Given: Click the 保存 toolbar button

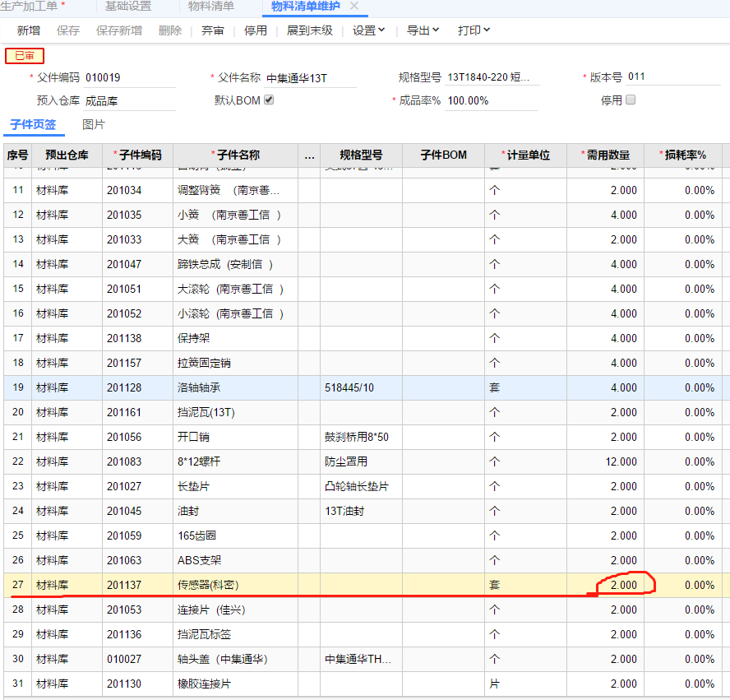Looking at the screenshot, I should coord(68,30).
